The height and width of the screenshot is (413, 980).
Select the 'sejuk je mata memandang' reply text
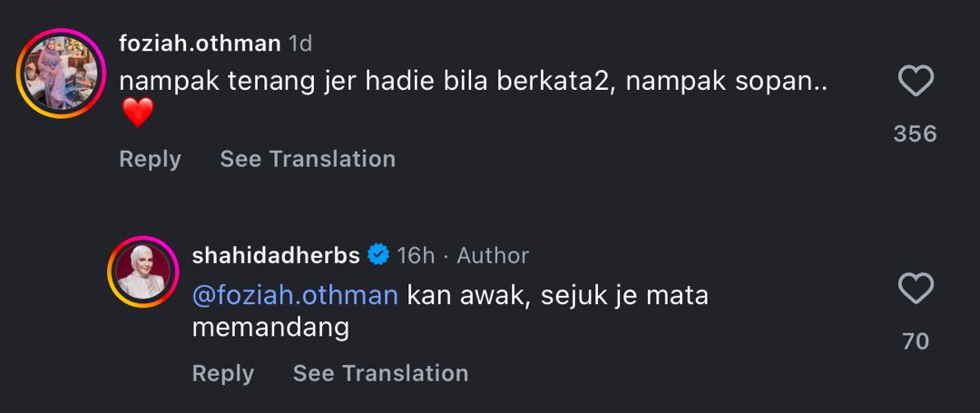(555, 296)
